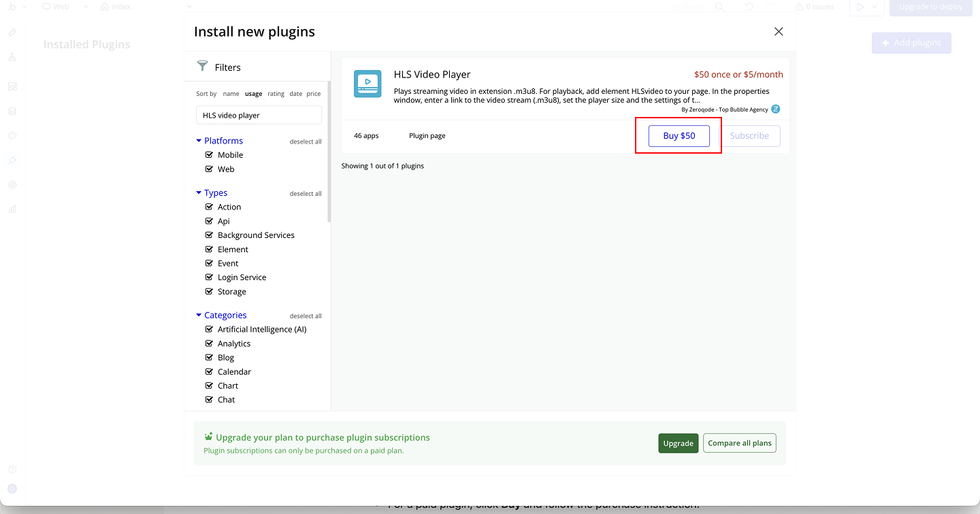980x514 pixels.
Task: Toggle the Blog category checkbox
Action: (210, 358)
